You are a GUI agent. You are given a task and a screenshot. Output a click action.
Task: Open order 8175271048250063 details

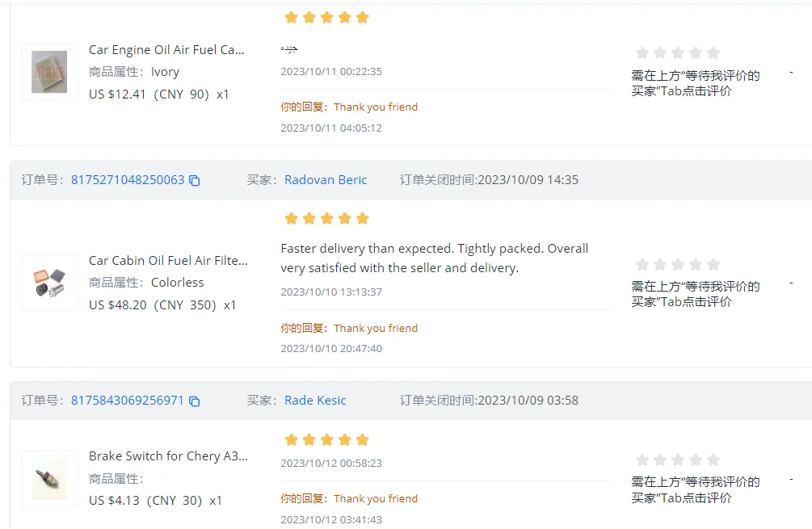pos(128,180)
